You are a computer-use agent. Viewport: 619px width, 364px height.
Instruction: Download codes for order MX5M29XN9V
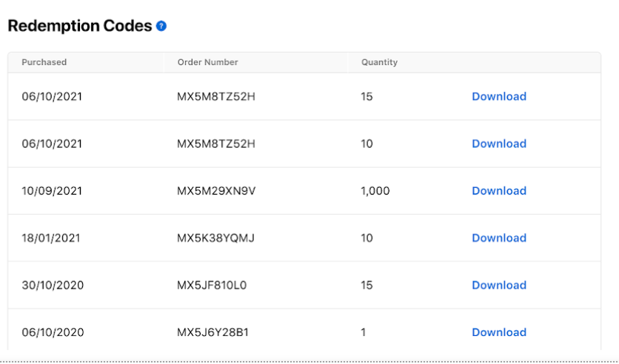click(499, 191)
